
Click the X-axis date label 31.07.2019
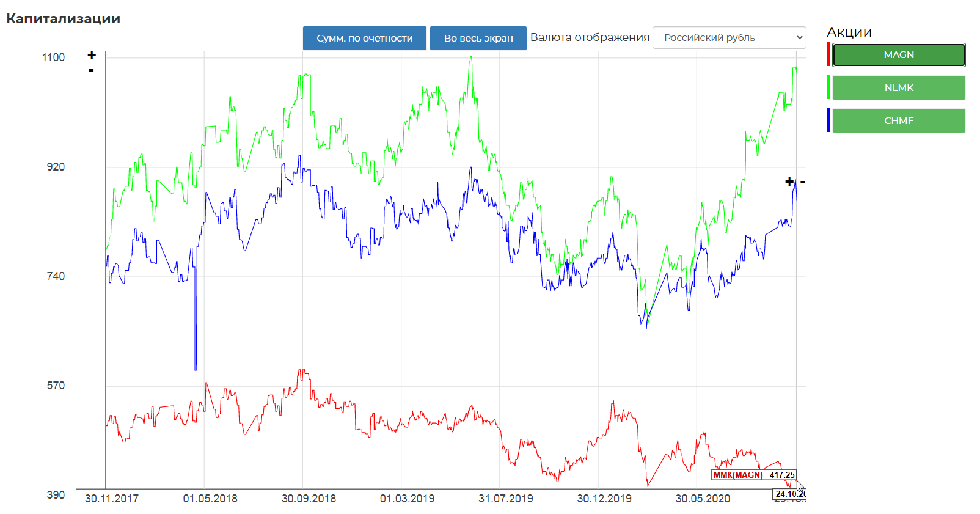click(x=506, y=499)
